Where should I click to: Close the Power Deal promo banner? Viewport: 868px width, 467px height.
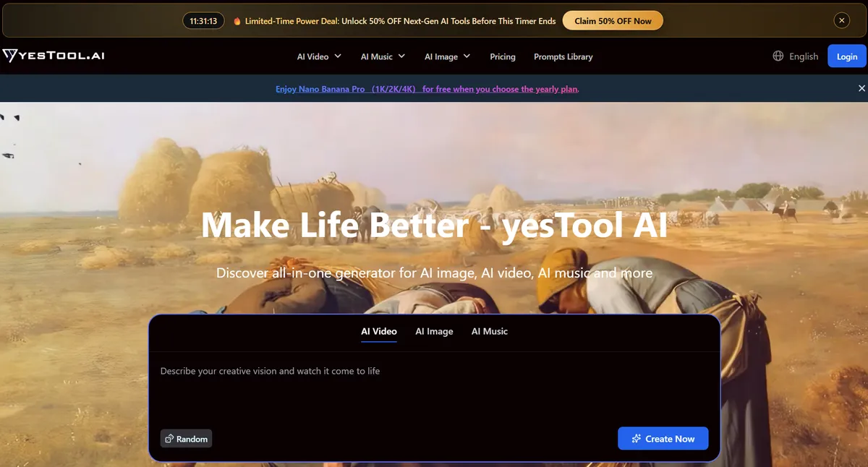click(841, 21)
